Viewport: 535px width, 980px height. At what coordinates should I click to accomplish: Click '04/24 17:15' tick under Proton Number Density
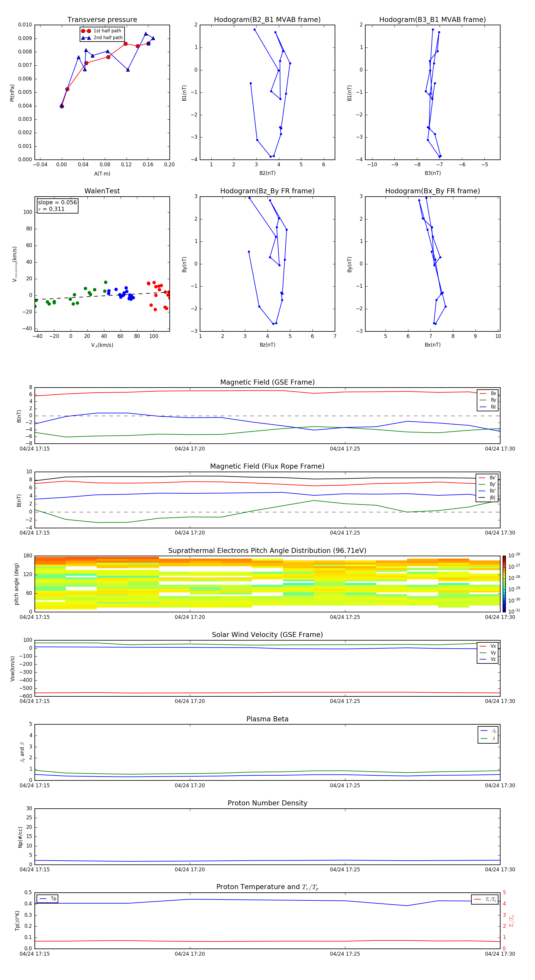[x=35, y=869]
